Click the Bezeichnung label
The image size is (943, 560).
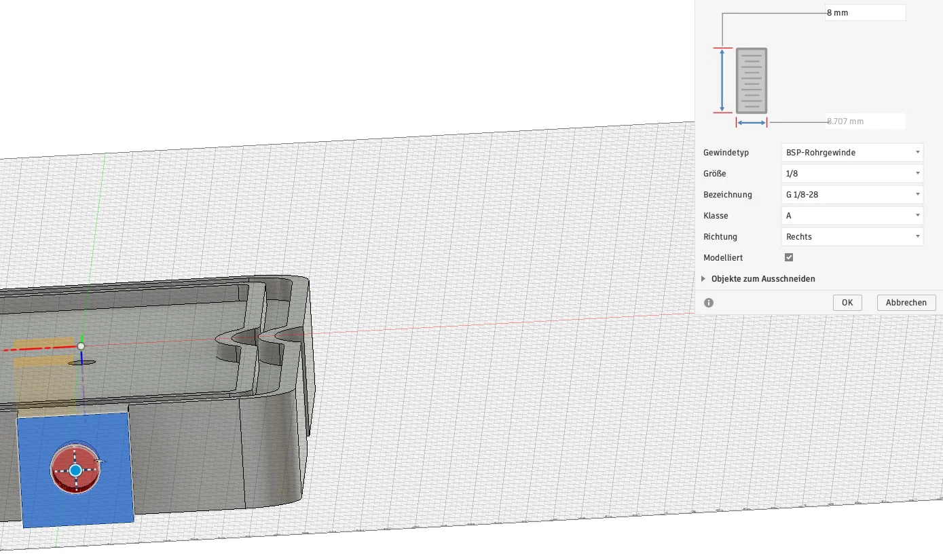[728, 195]
